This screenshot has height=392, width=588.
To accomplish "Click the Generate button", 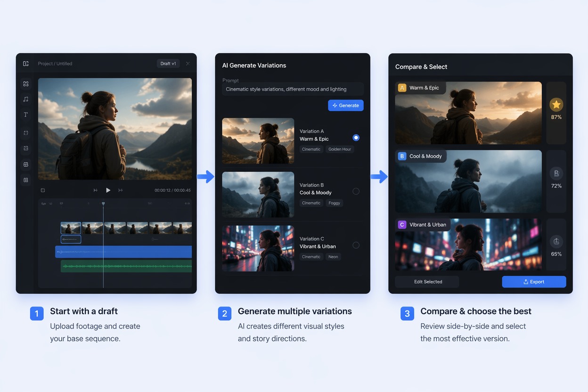I will tap(346, 106).
